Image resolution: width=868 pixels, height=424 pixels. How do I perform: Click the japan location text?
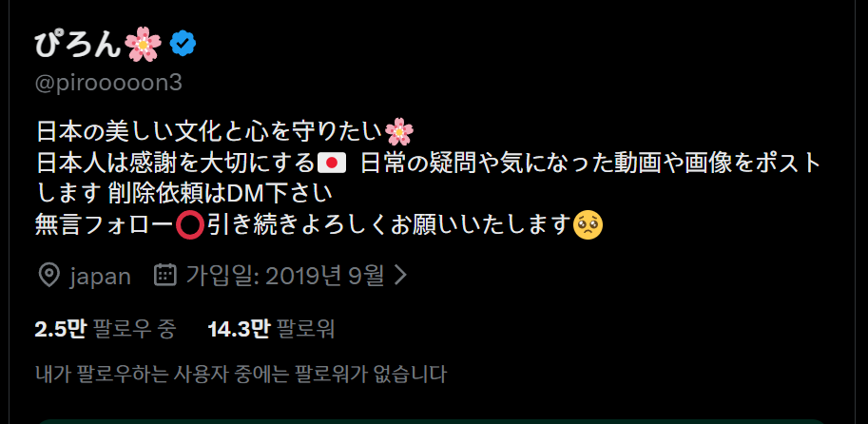click(x=100, y=277)
